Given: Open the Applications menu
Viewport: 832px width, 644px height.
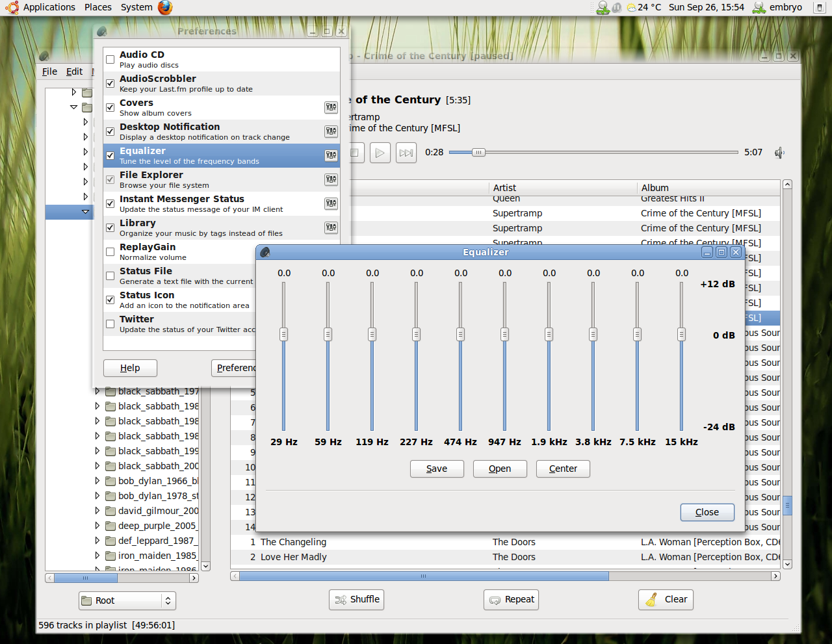Looking at the screenshot, I should 49,7.
